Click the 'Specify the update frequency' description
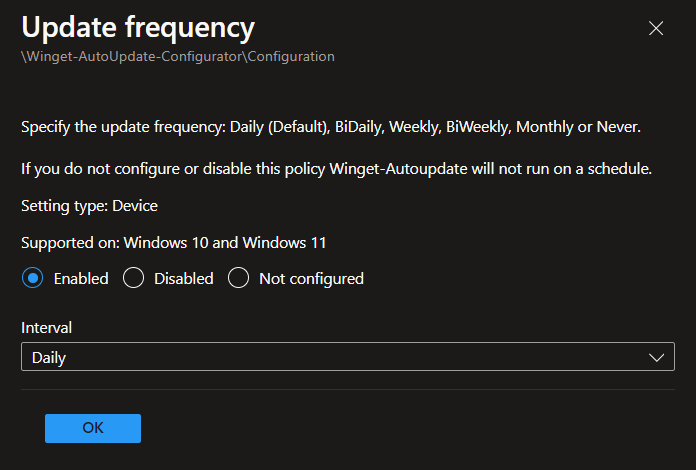696x470 pixels. coord(330,127)
